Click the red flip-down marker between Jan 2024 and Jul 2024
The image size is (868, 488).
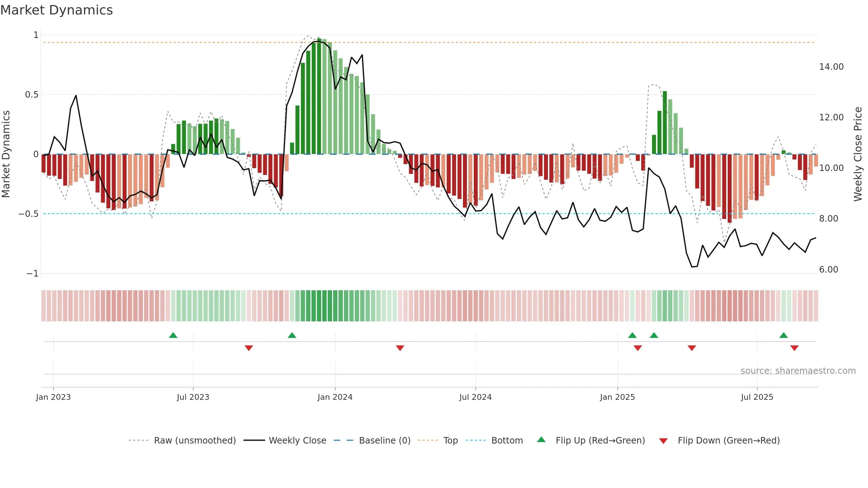pos(400,348)
